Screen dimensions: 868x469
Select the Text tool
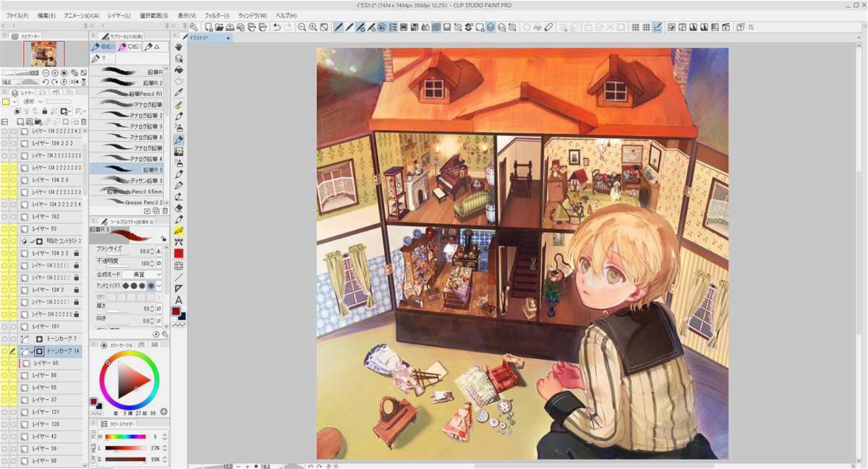coord(179,300)
